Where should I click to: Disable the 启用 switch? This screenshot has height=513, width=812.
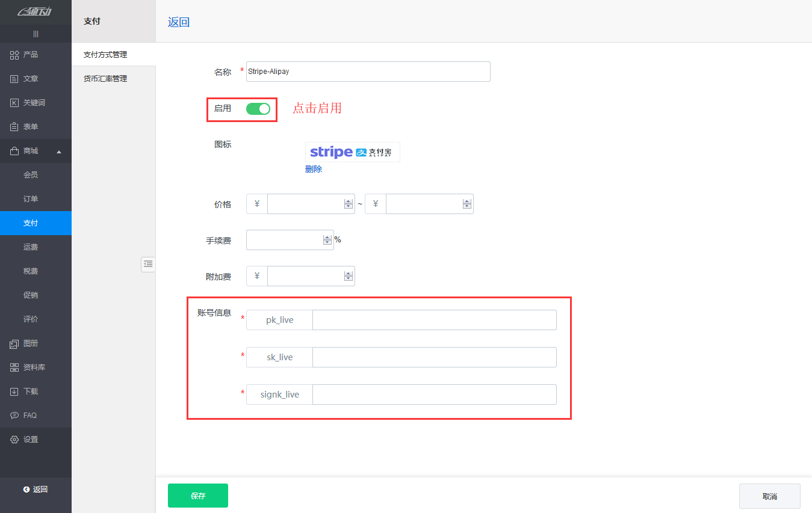click(258, 109)
